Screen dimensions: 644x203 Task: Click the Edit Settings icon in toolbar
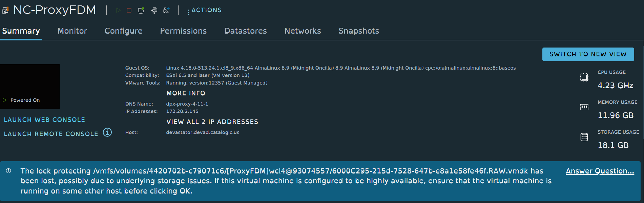click(x=154, y=11)
